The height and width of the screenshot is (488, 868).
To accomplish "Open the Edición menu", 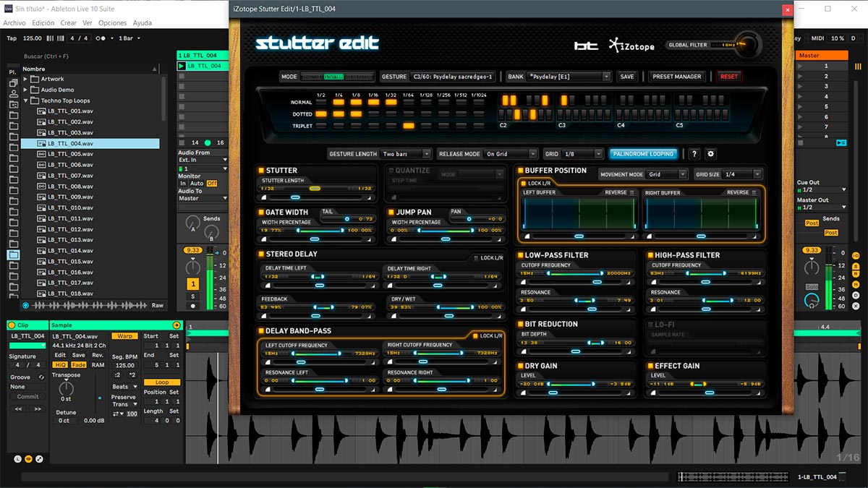I will (43, 23).
